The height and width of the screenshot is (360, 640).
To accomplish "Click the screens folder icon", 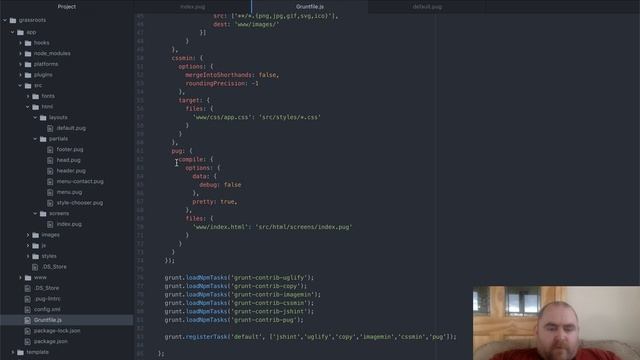I will tap(43, 213).
